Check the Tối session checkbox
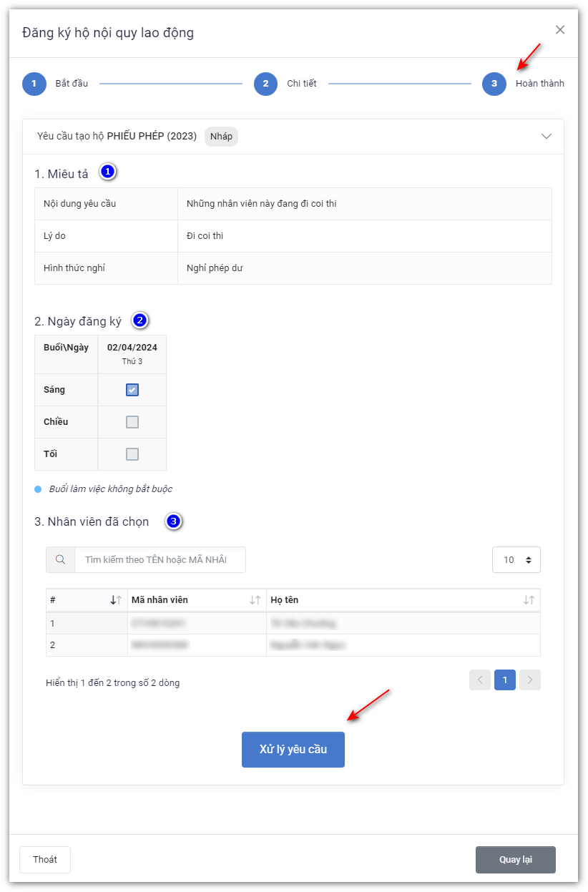The width and height of the screenshot is (588, 892). click(x=132, y=454)
